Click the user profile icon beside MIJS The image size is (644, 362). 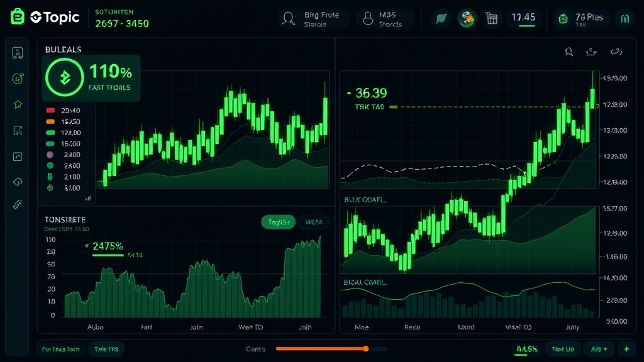point(368,18)
